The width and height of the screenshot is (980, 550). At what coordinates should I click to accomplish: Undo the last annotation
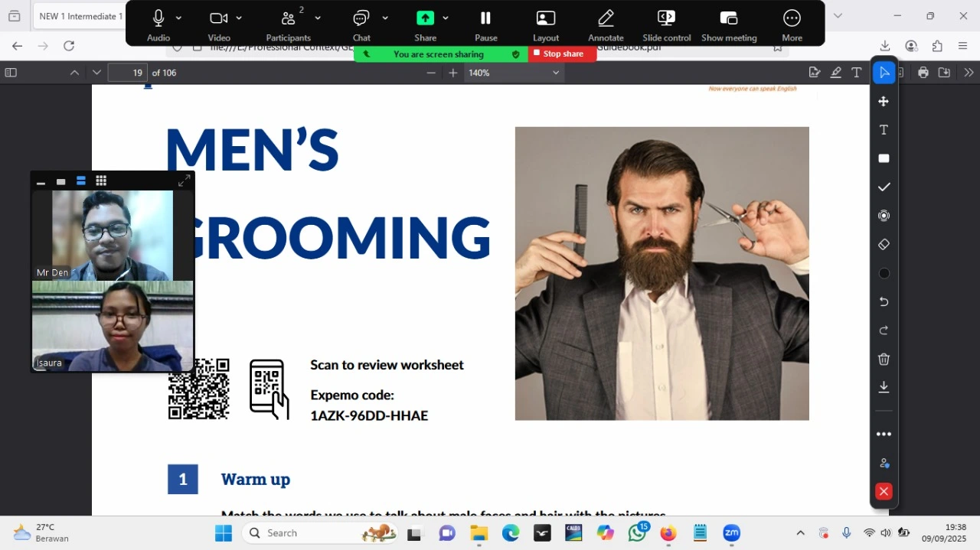[x=884, y=302]
